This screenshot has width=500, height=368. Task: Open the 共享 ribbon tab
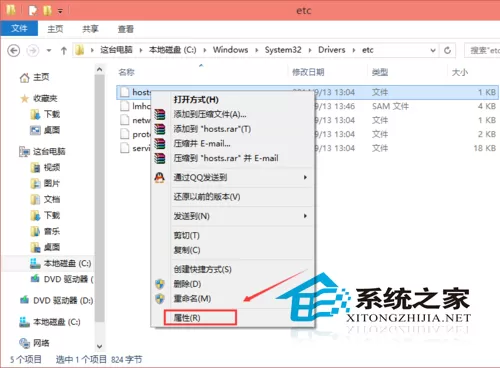pos(90,29)
